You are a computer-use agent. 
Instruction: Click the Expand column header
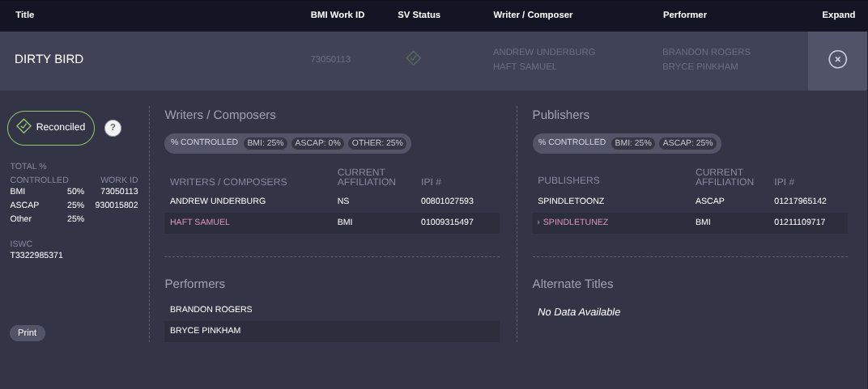point(839,15)
